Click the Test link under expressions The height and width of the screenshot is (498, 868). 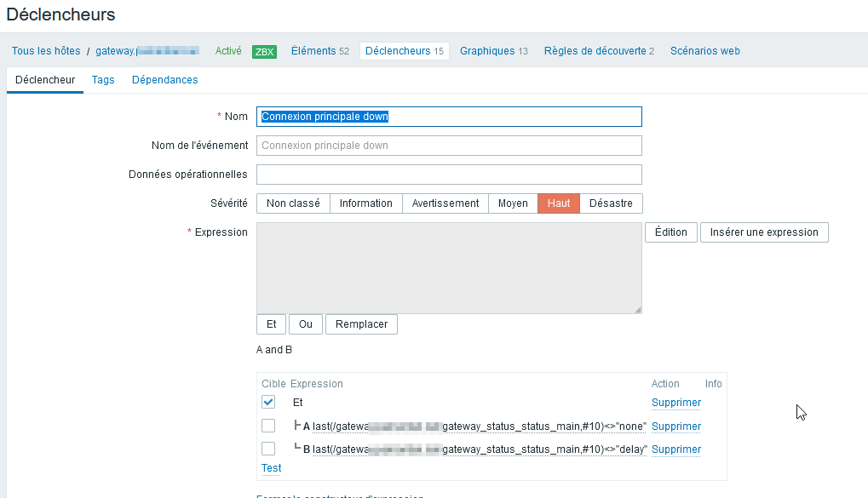tap(271, 468)
